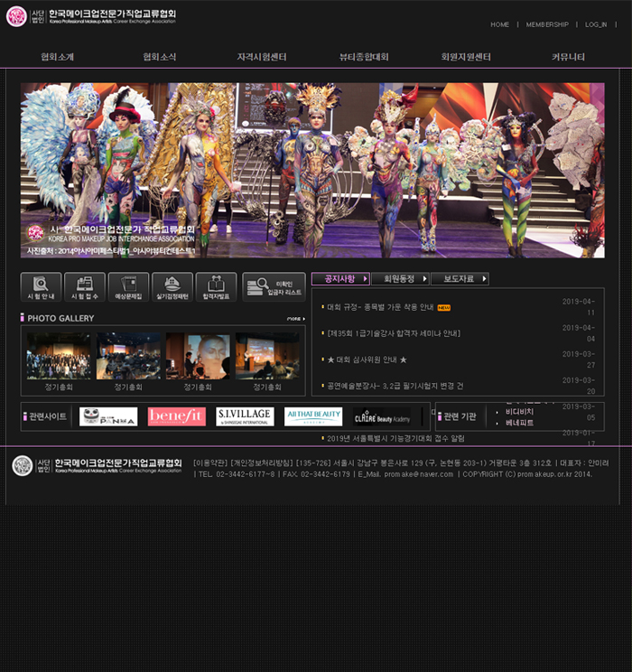Viewport: 632px width, 672px height.
Task: Open the S.I.VILLAGE banner logo
Action: (x=245, y=416)
